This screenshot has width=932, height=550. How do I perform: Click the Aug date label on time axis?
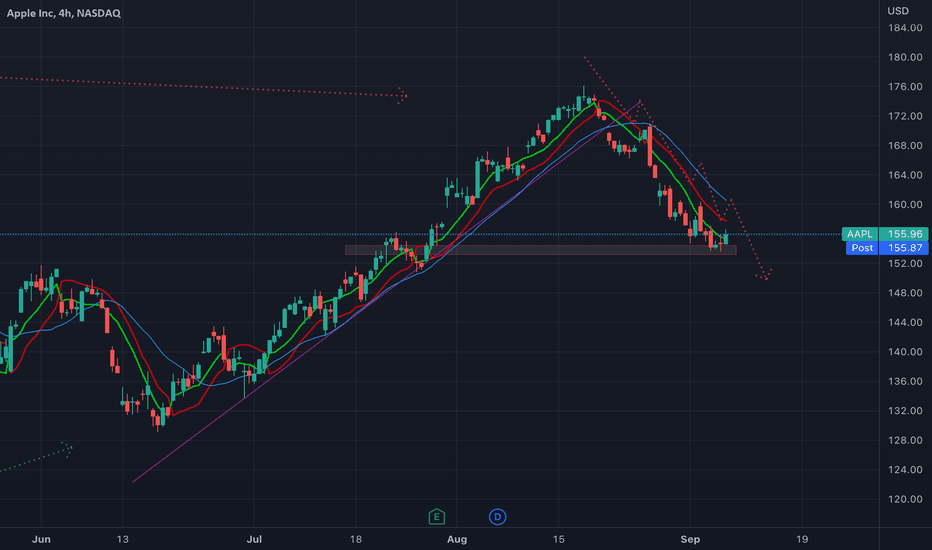point(456,539)
